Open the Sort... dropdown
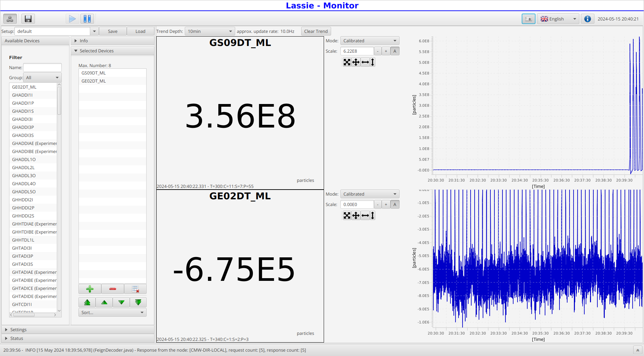The image size is (644, 356). click(x=112, y=312)
